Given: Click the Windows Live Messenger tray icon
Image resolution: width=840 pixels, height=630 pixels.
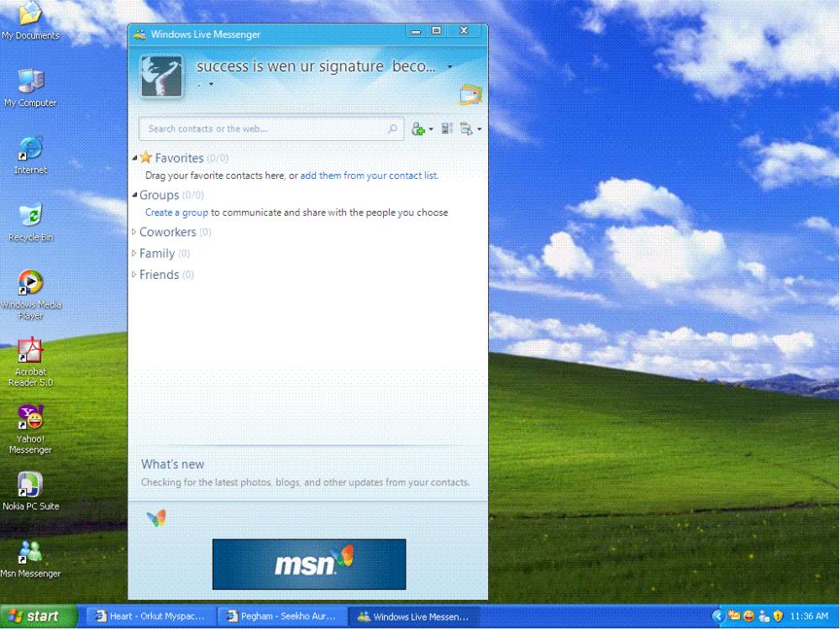Looking at the screenshot, I should coord(764,617).
